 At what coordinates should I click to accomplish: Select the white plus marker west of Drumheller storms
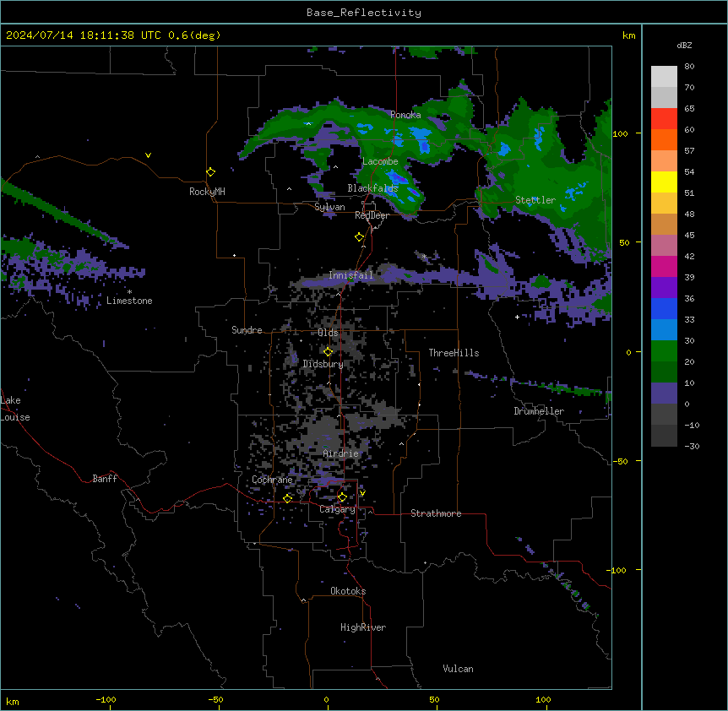[517, 317]
